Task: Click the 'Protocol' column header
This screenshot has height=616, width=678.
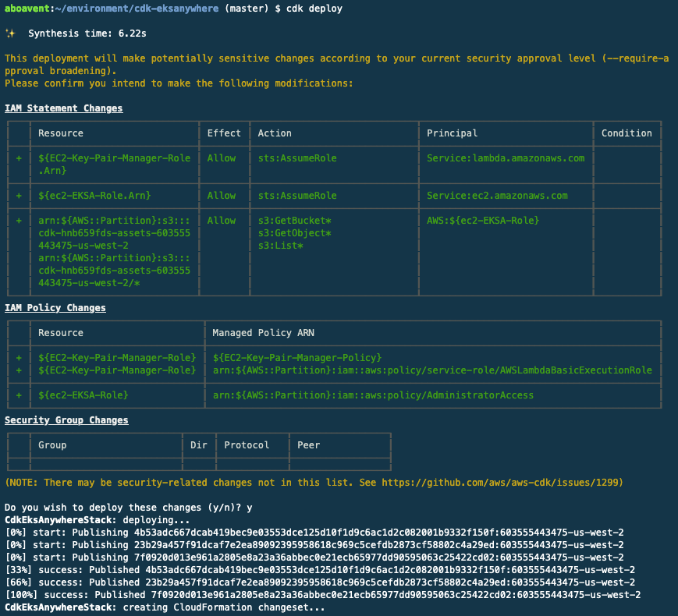Action: (x=247, y=445)
